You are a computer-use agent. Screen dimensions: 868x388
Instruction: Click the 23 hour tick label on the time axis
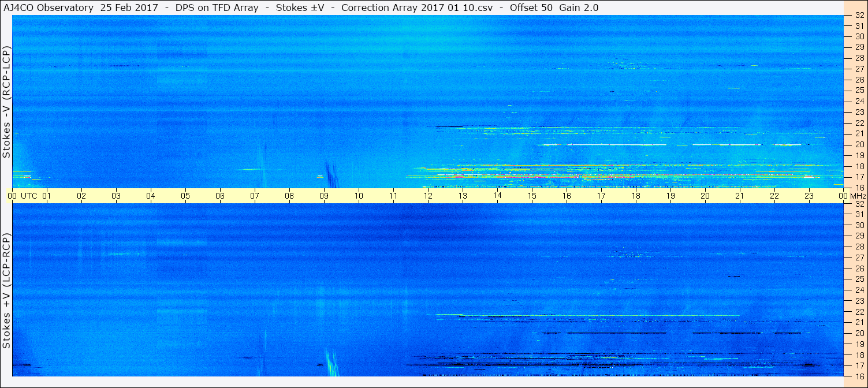(809, 196)
